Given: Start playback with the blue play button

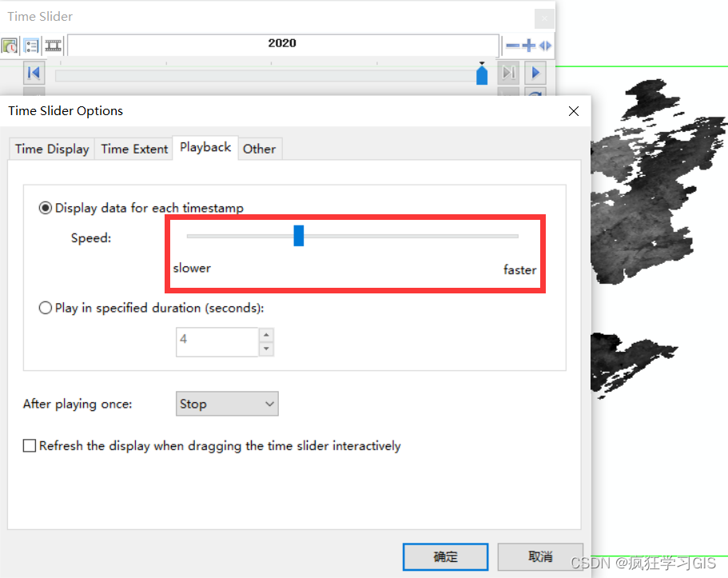Looking at the screenshot, I should pos(535,73).
